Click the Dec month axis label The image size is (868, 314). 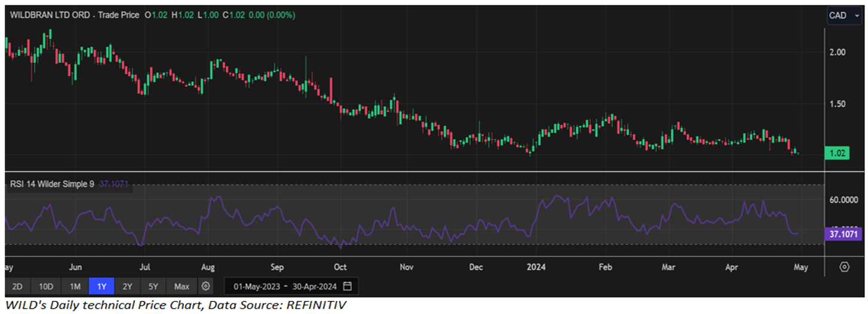[x=476, y=266]
